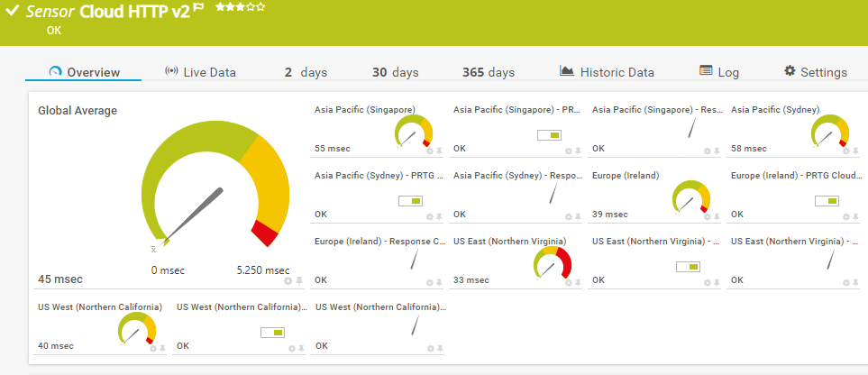This screenshot has height=375, width=868.
Task: Click the 58 msec value under Sydney
Action: 749,149
